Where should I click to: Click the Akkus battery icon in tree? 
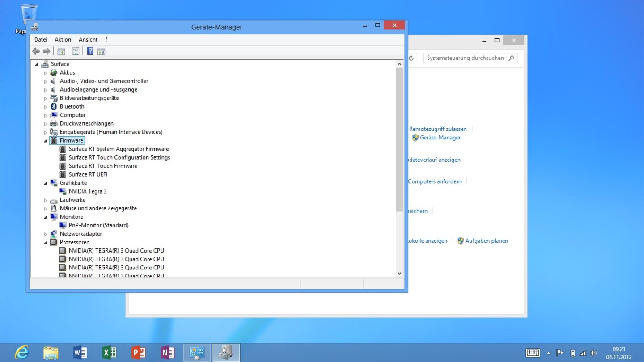click(x=54, y=72)
